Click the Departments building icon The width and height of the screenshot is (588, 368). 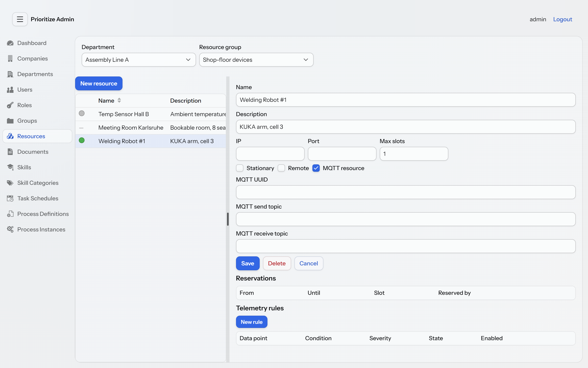pos(10,74)
